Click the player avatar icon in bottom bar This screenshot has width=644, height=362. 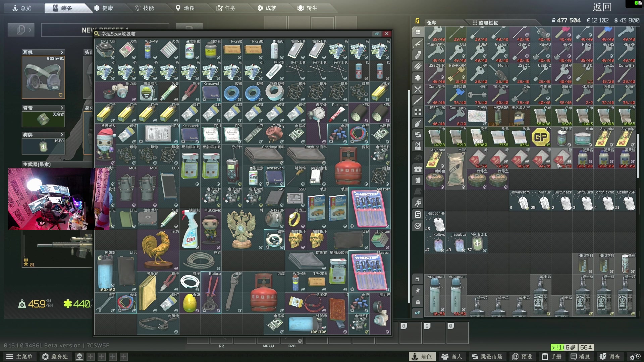click(79, 357)
